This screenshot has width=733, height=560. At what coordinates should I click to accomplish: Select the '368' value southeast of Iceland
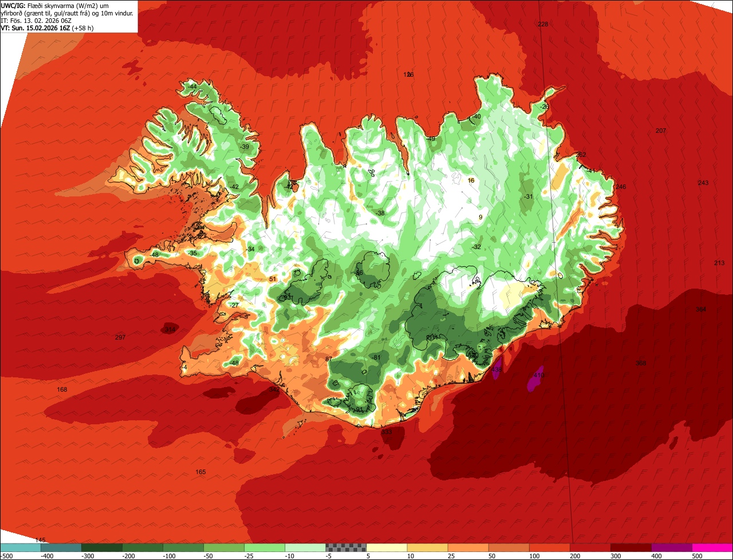[x=641, y=364]
